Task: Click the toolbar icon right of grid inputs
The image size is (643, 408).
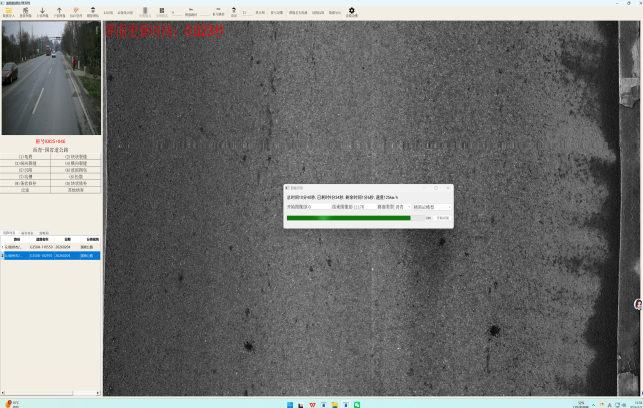Action: [234, 12]
